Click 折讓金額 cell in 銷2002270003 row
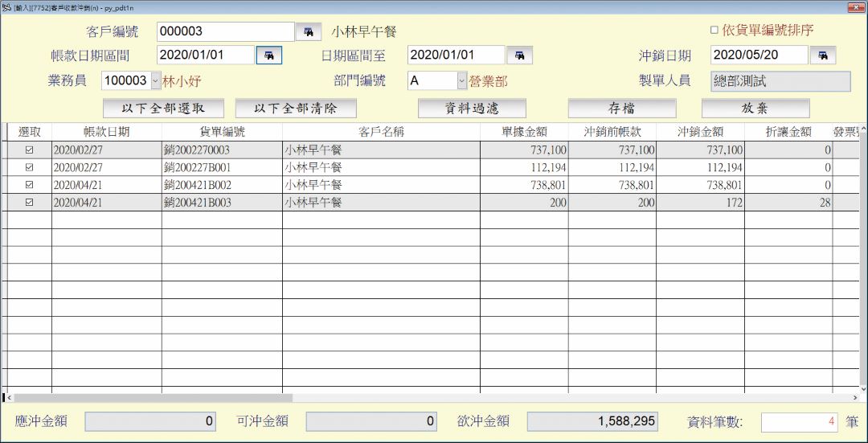The height and width of the screenshot is (443, 868). [x=789, y=150]
